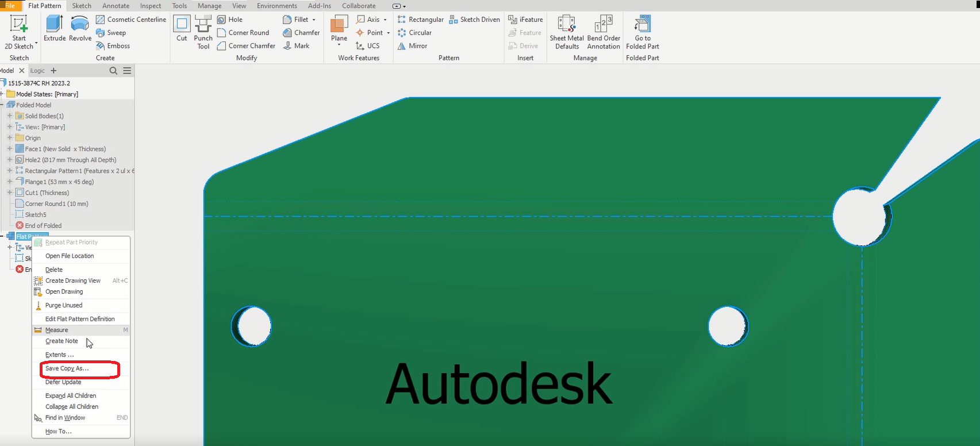Use the Mirror pattern tool
Image resolution: width=980 pixels, height=446 pixels.
tap(412, 46)
